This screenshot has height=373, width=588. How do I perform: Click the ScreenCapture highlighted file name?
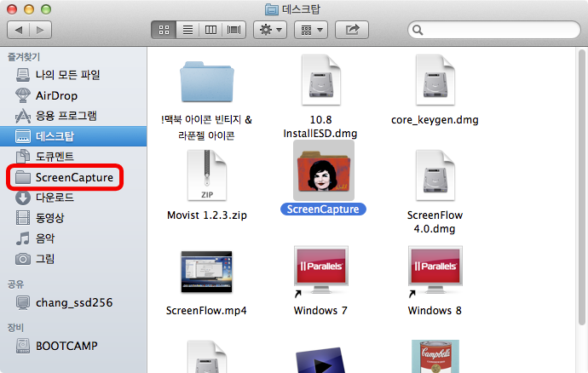tap(323, 209)
